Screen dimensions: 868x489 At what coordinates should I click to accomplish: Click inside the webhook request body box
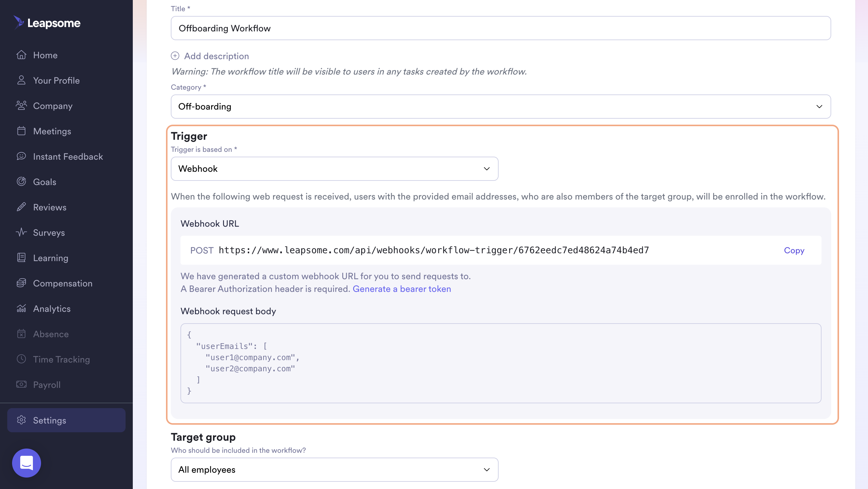point(501,363)
